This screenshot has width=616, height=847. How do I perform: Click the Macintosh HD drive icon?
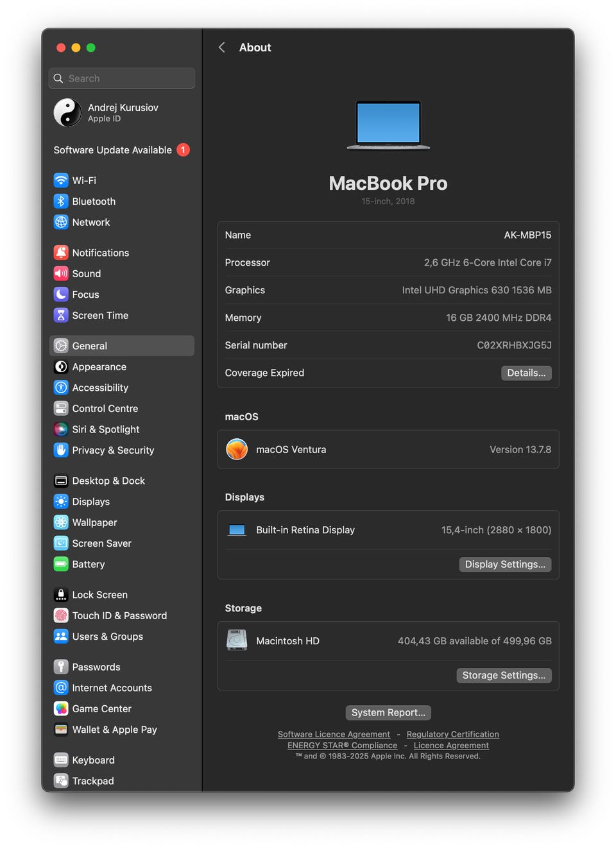(x=237, y=640)
